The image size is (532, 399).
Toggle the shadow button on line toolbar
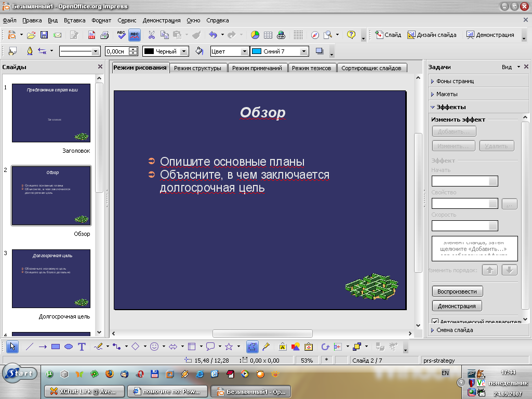(320, 51)
